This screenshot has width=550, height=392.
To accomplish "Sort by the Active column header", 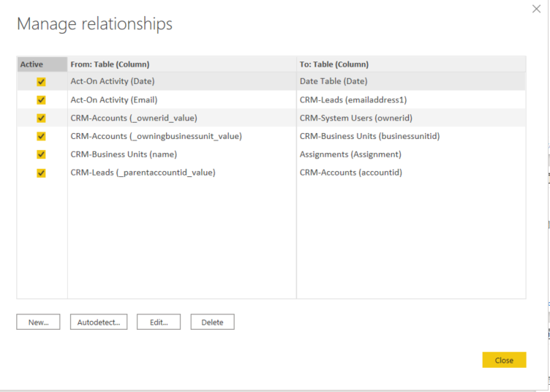I will [x=42, y=64].
